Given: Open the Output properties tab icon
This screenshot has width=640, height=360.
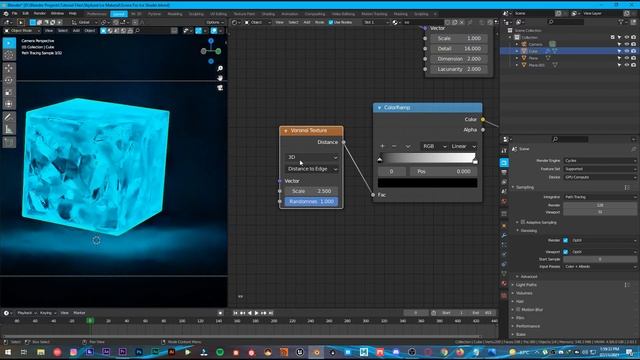Looking at the screenshot, I should [504, 172].
